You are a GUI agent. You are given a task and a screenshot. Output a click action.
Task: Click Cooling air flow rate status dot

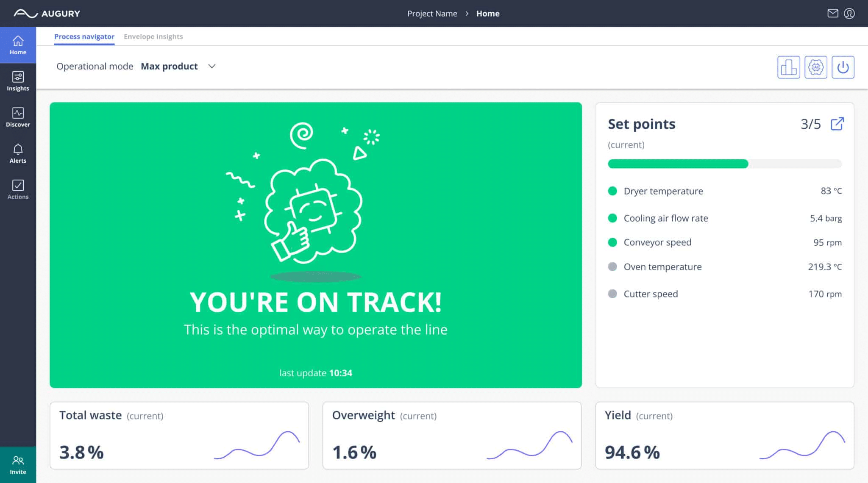(612, 218)
